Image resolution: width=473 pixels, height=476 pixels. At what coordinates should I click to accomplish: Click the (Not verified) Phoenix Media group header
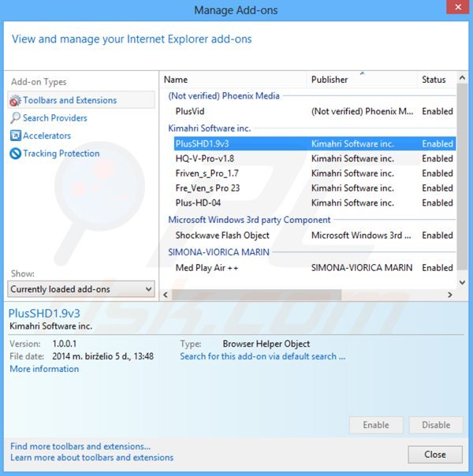pos(224,96)
